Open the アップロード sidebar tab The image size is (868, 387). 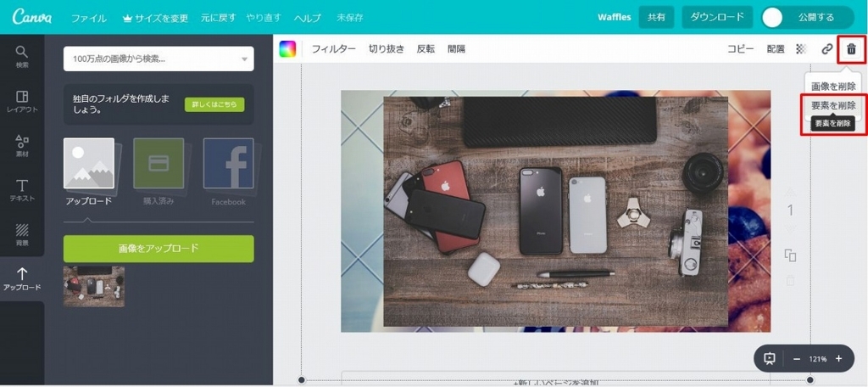[21, 279]
